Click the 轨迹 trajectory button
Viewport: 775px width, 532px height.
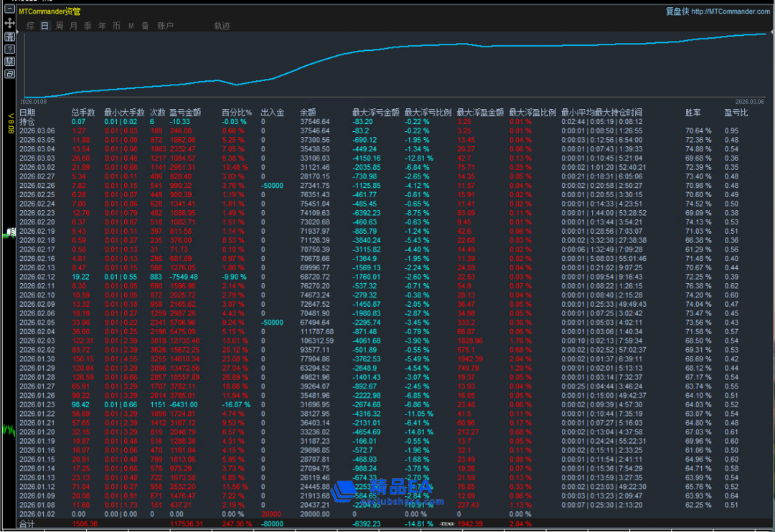[222, 26]
